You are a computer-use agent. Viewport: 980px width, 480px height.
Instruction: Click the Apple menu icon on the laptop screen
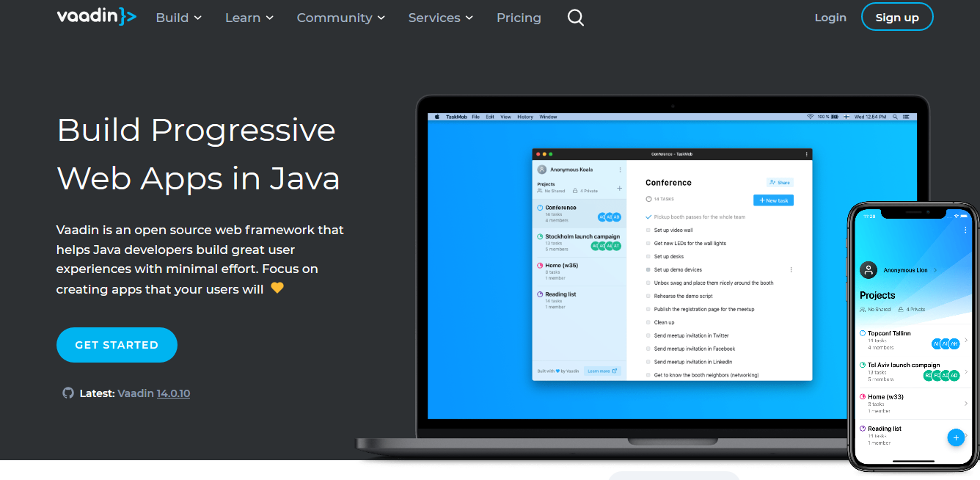click(436, 117)
